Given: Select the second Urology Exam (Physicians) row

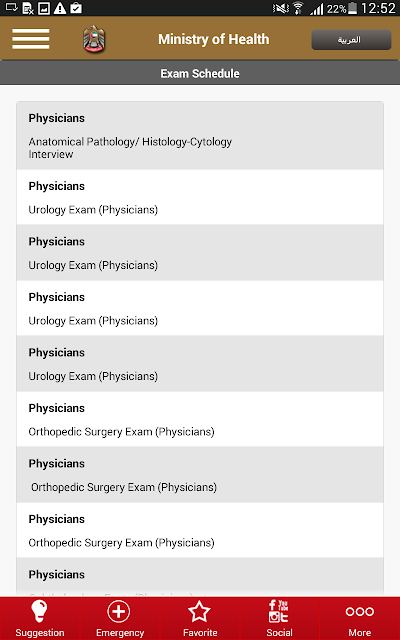Looking at the screenshot, I should click(x=200, y=253).
